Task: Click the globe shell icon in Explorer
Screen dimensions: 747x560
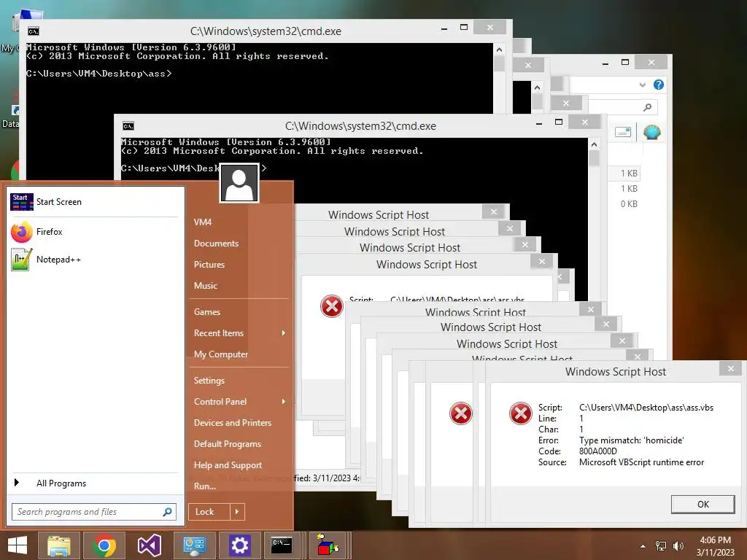Action: coord(651,132)
